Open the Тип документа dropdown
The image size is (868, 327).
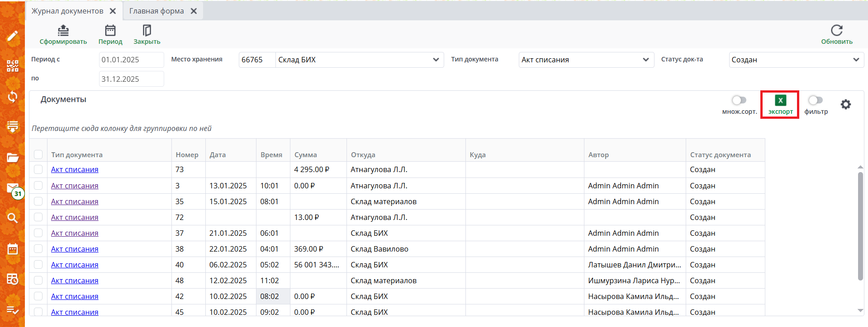point(645,60)
